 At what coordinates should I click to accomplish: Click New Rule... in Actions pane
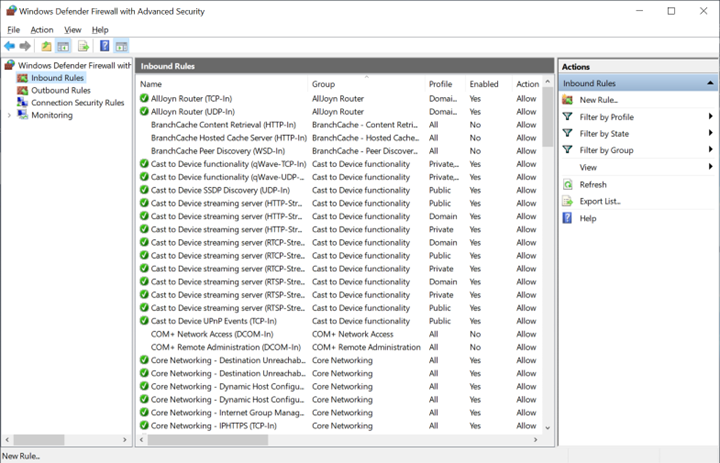(x=598, y=100)
